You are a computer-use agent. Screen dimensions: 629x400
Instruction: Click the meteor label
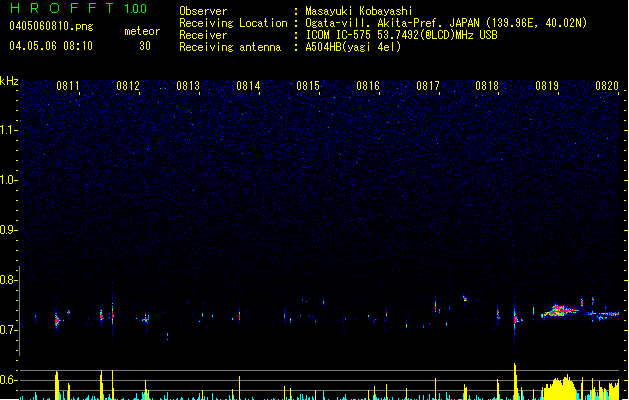point(142,31)
